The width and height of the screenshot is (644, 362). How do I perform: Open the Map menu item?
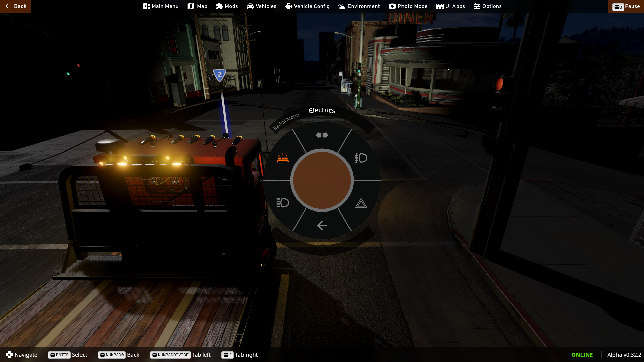[x=198, y=6]
